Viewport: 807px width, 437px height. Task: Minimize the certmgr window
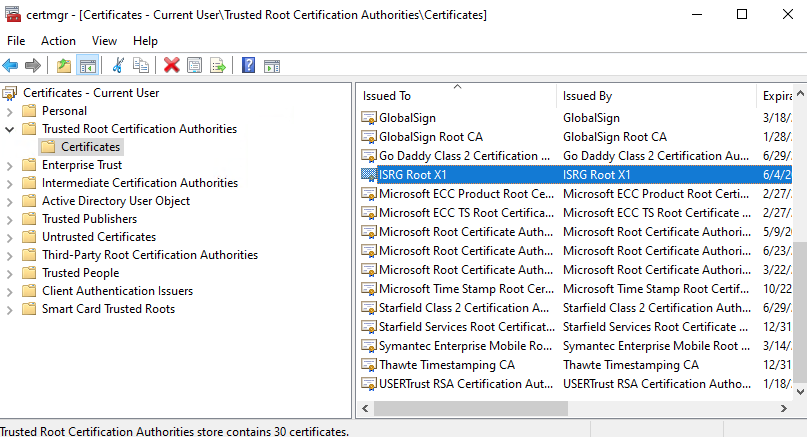pos(697,14)
